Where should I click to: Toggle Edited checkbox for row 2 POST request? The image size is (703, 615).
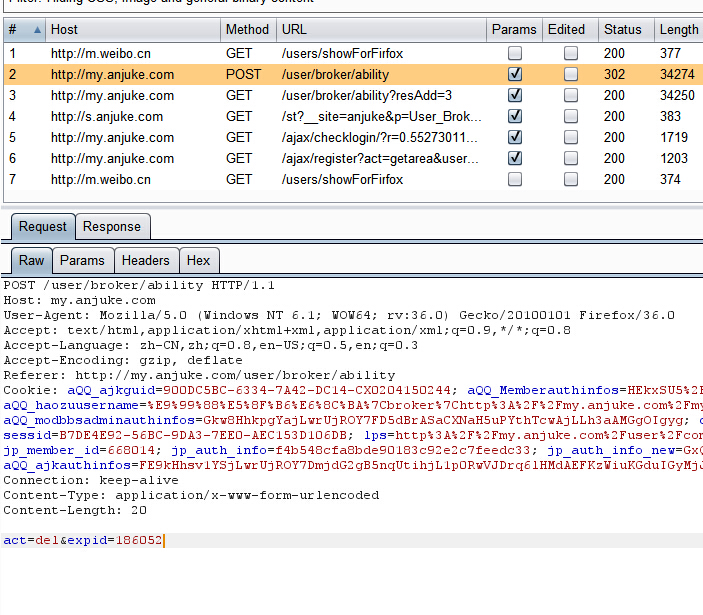point(571,74)
